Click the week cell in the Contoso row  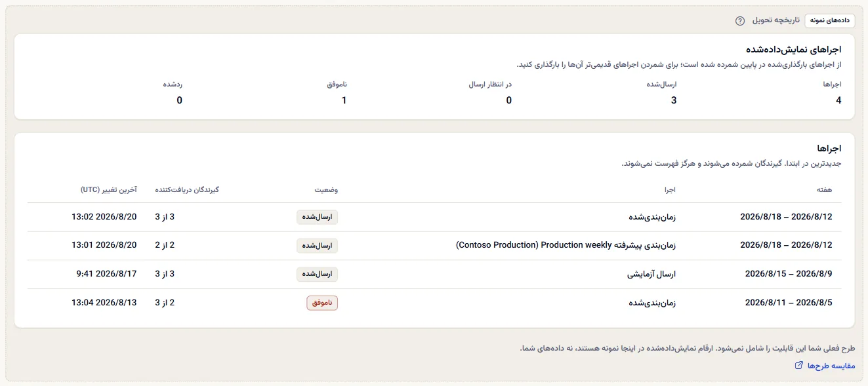pyautogui.click(x=786, y=245)
